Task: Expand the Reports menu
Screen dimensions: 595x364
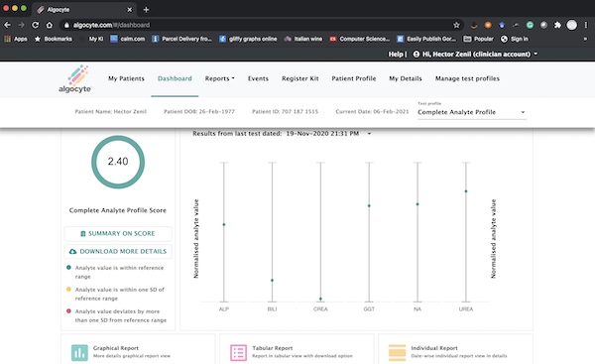Action: (220, 78)
